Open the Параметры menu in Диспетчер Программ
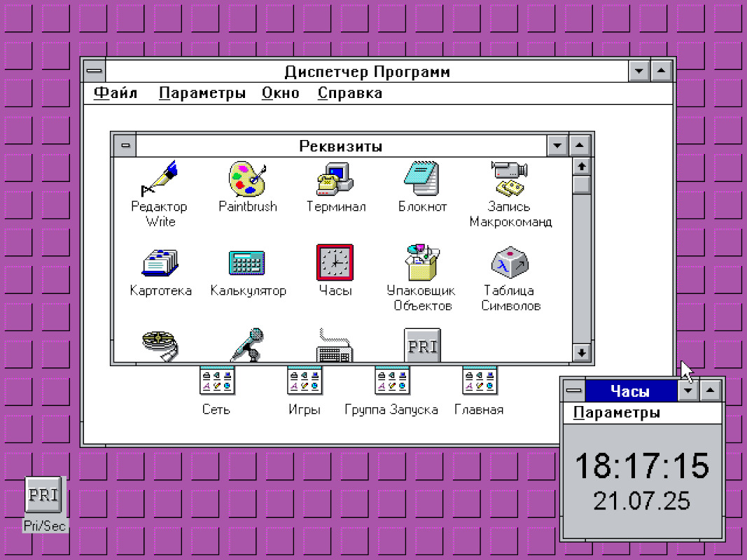 tap(202, 93)
